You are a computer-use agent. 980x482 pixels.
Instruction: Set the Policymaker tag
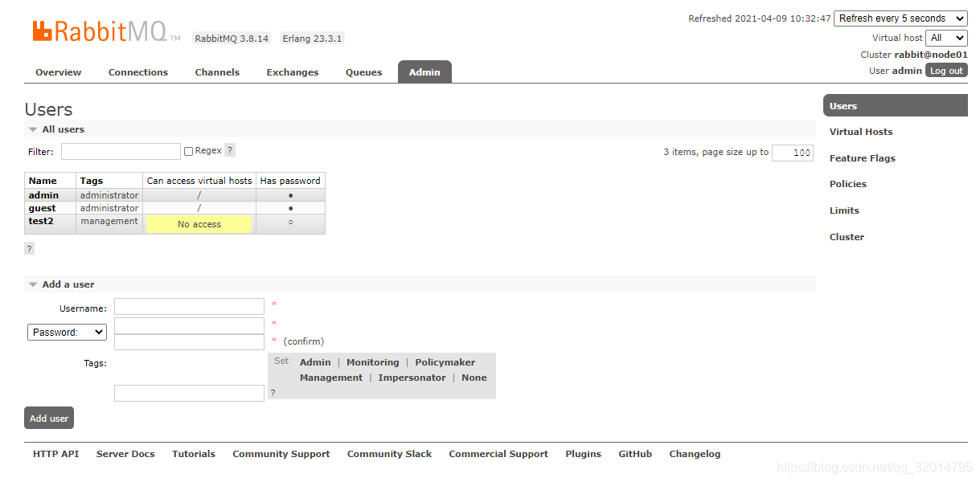pyautogui.click(x=445, y=362)
